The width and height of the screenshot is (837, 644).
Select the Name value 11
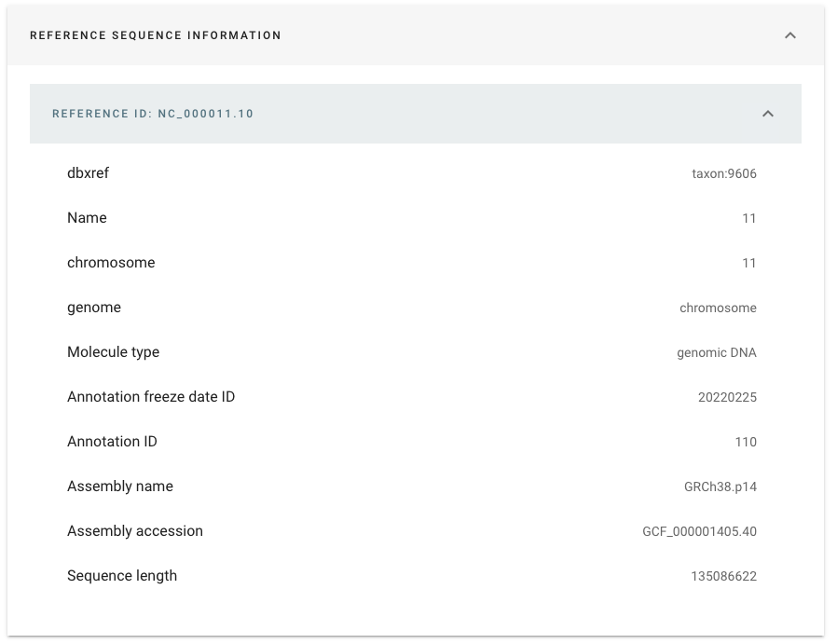pyautogui.click(x=749, y=218)
